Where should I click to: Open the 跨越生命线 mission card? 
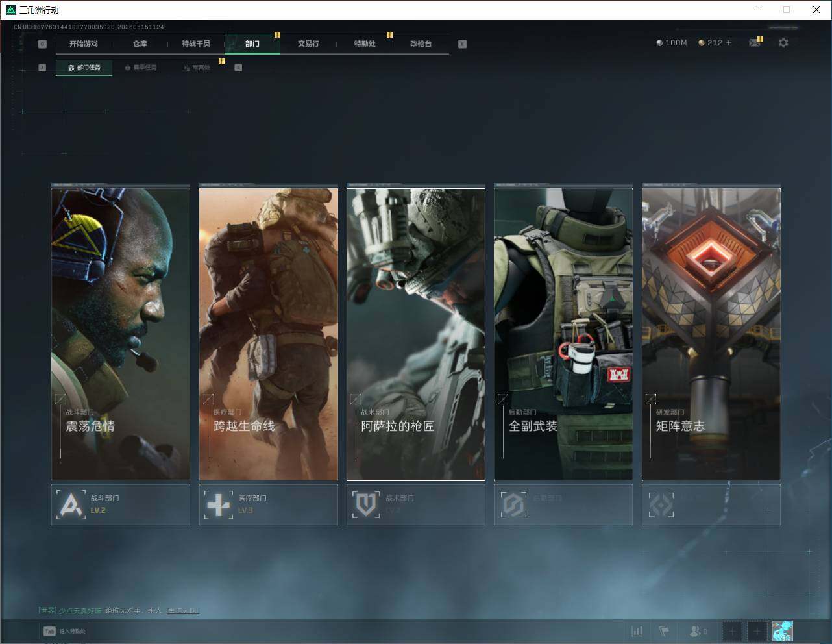pyautogui.click(x=269, y=334)
